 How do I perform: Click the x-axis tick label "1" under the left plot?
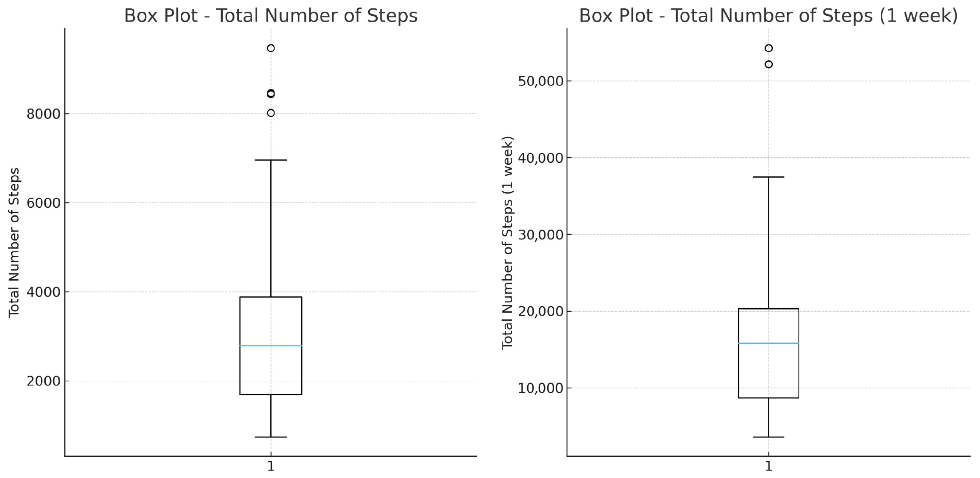(x=271, y=466)
